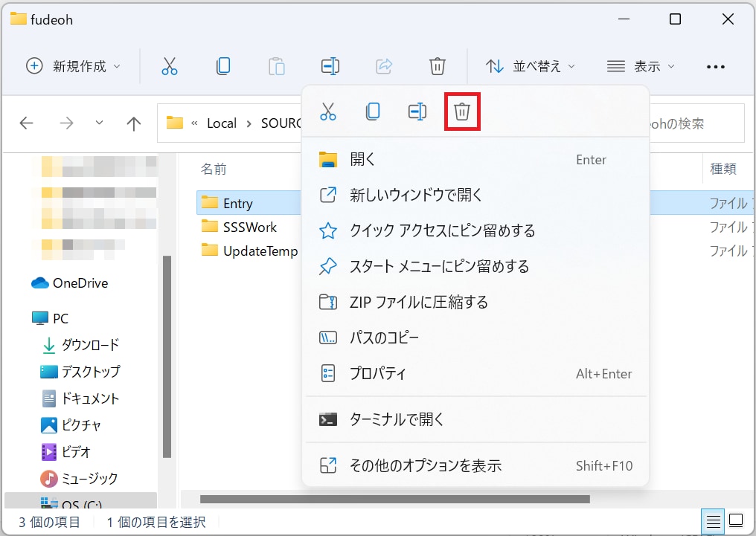Go back with the left arrow
Screen dimensions: 756x536
(27, 123)
